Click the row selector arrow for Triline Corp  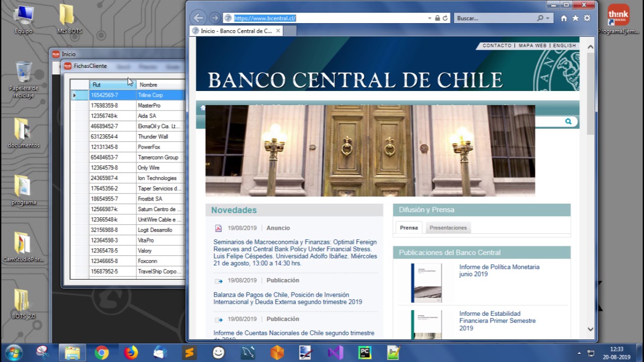pyautogui.click(x=80, y=95)
